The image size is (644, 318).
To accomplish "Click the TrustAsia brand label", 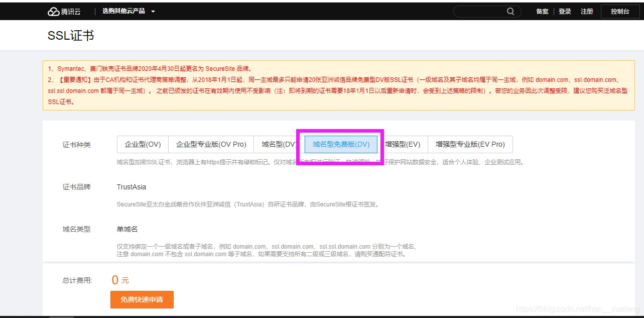I will [132, 186].
